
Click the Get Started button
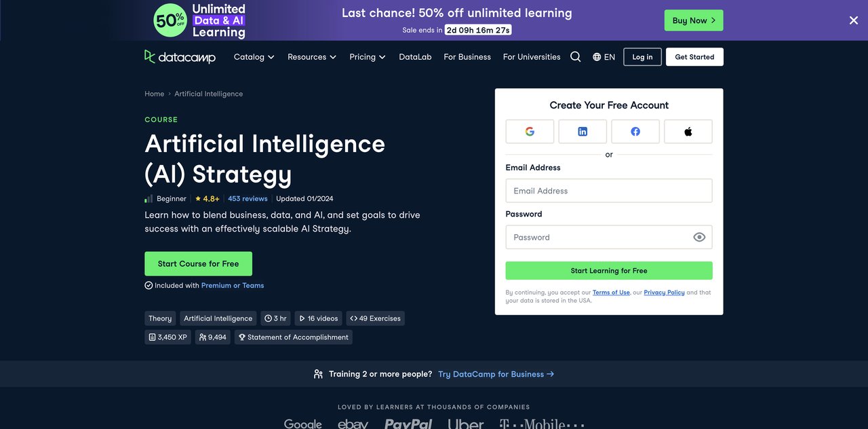(x=694, y=57)
